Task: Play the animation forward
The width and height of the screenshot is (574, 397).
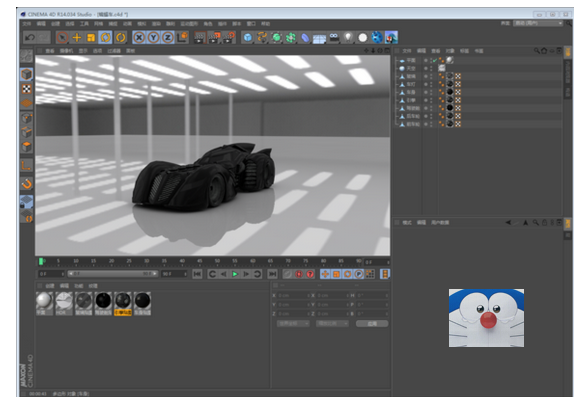Action: point(235,274)
